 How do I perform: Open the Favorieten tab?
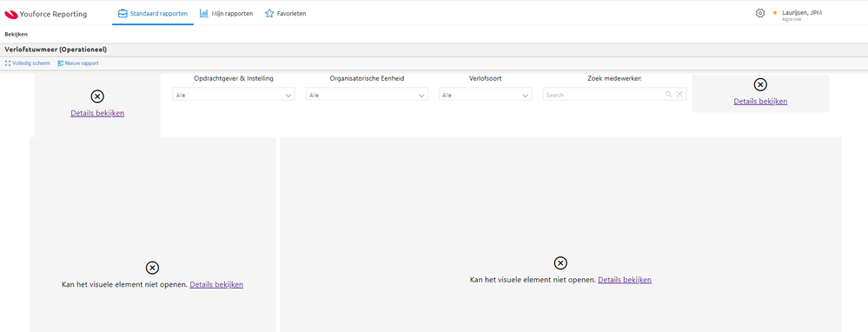(286, 13)
